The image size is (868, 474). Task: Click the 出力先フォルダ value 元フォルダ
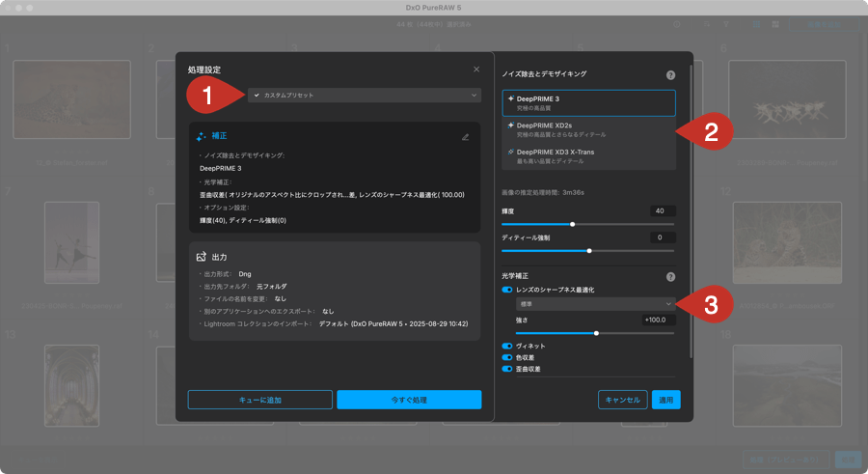click(x=271, y=287)
